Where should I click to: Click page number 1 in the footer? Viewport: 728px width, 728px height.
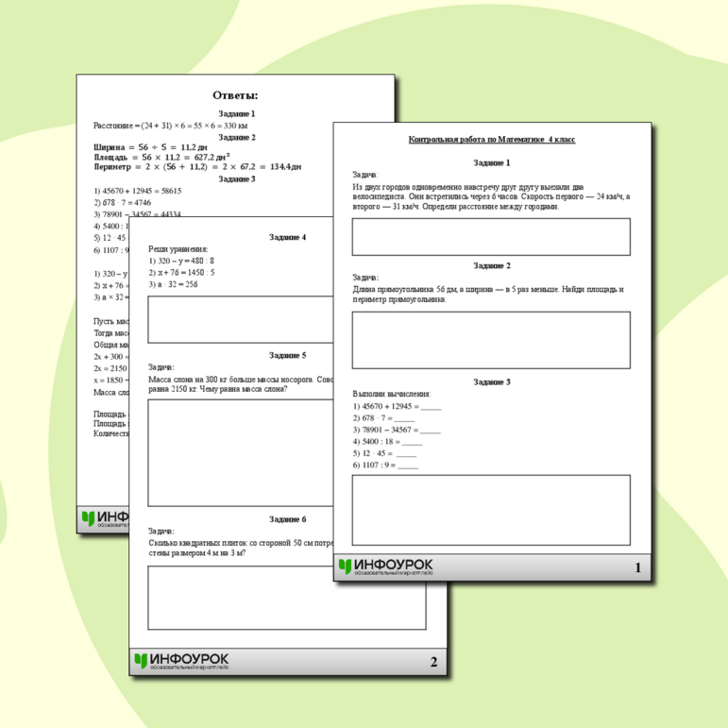[637, 567]
